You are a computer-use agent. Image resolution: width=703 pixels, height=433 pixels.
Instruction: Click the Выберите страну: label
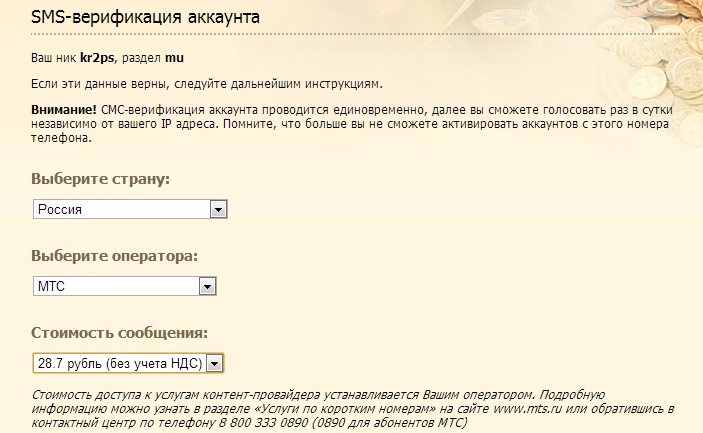101,179
